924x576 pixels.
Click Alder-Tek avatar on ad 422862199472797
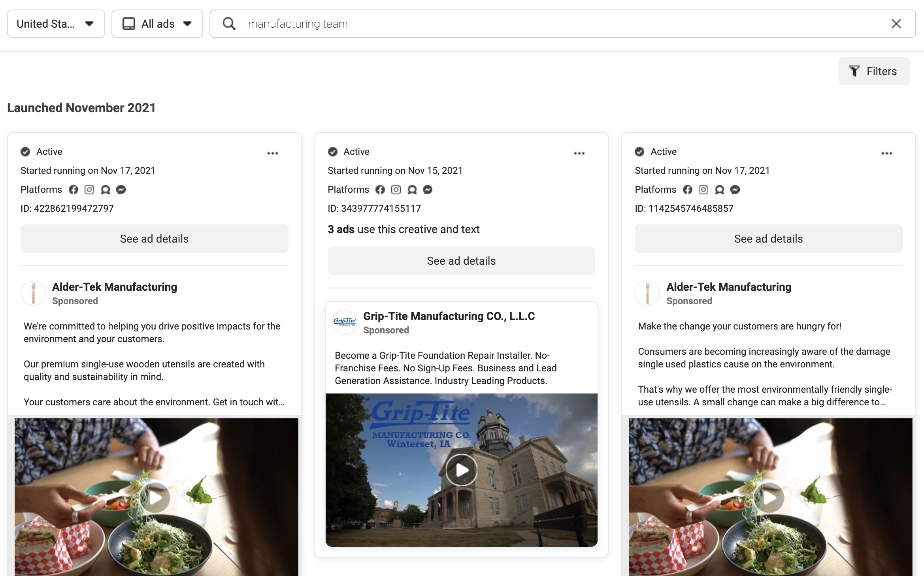(33, 293)
